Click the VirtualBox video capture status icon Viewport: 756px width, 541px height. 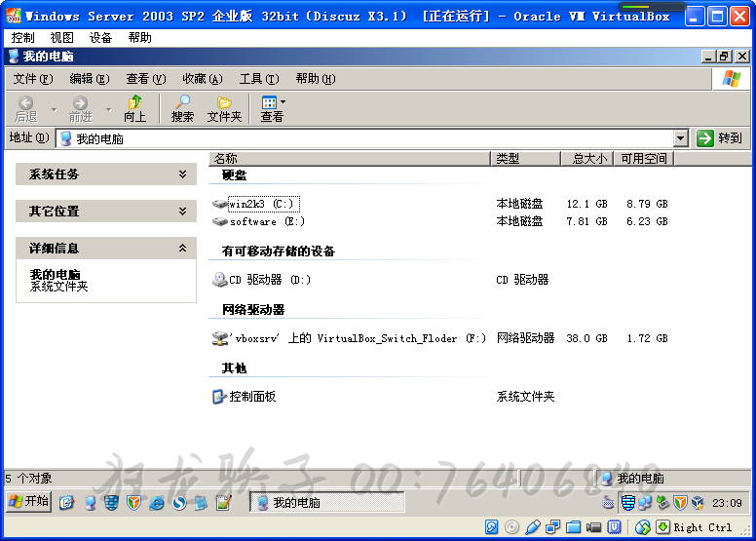(x=593, y=527)
